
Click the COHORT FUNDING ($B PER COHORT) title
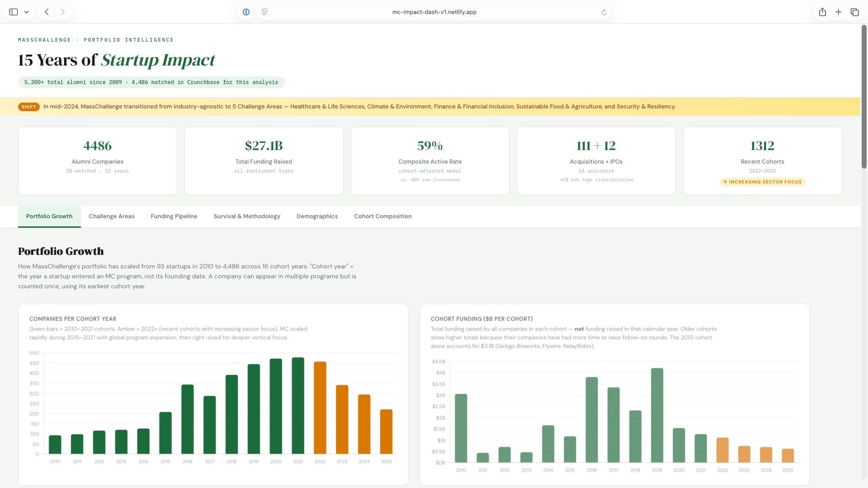point(482,319)
